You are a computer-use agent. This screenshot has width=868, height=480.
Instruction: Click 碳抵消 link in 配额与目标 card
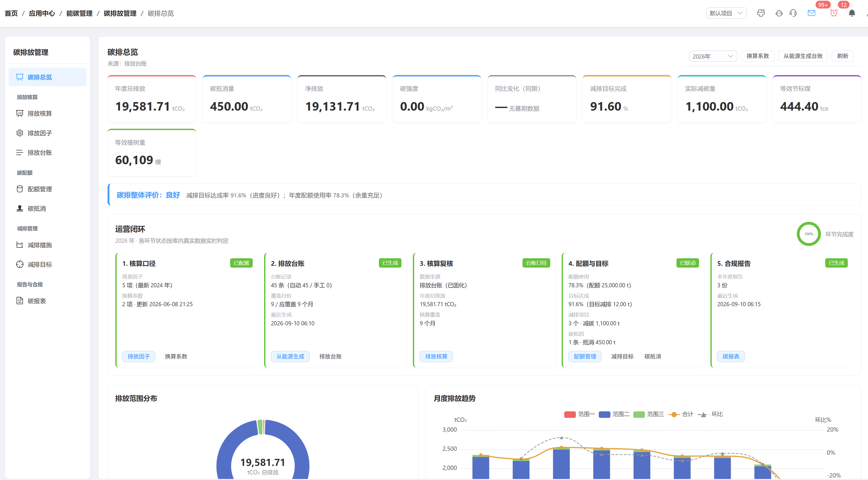tap(653, 356)
